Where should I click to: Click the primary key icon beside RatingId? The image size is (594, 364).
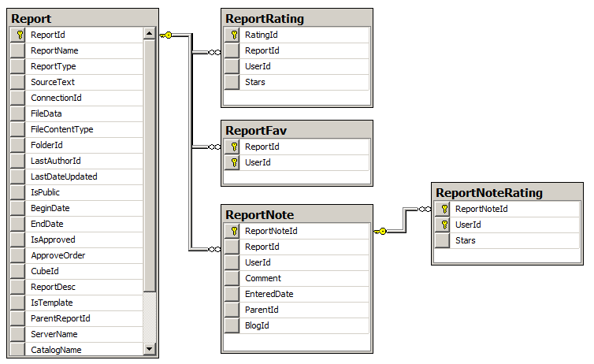coord(232,35)
